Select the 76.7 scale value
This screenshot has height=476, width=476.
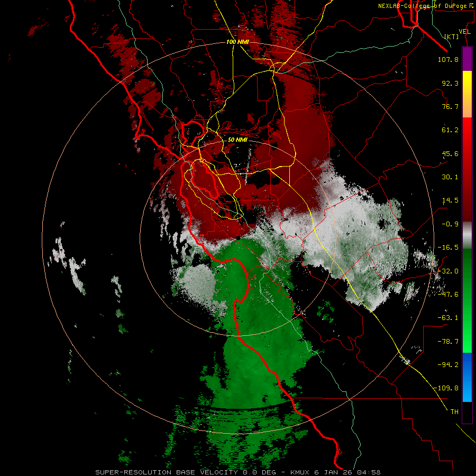450,106
